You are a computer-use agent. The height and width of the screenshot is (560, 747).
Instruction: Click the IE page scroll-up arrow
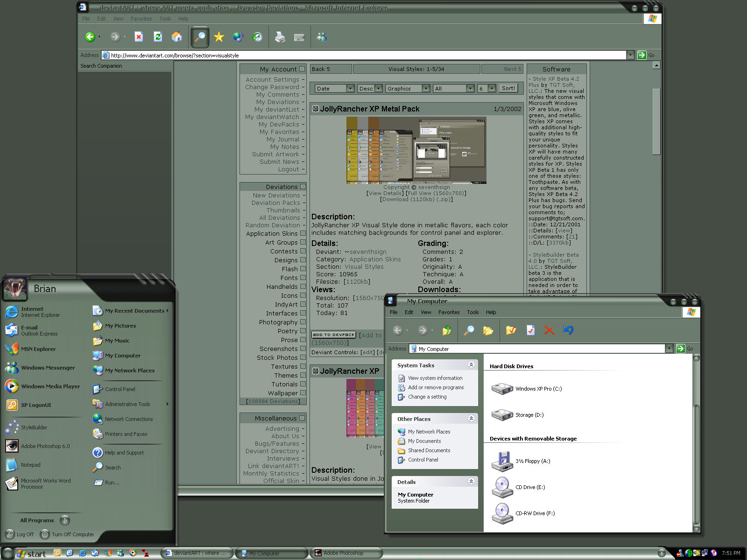[x=656, y=65]
